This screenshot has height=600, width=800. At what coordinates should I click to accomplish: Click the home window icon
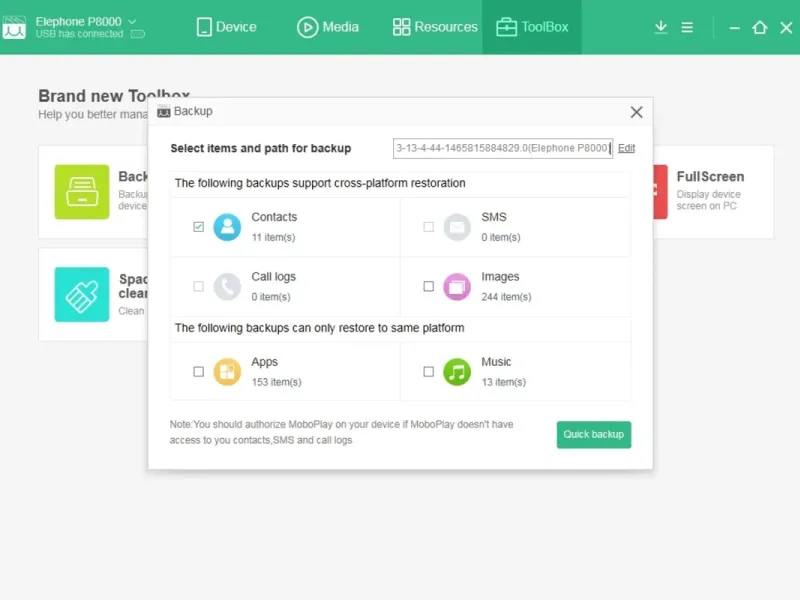point(760,27)
